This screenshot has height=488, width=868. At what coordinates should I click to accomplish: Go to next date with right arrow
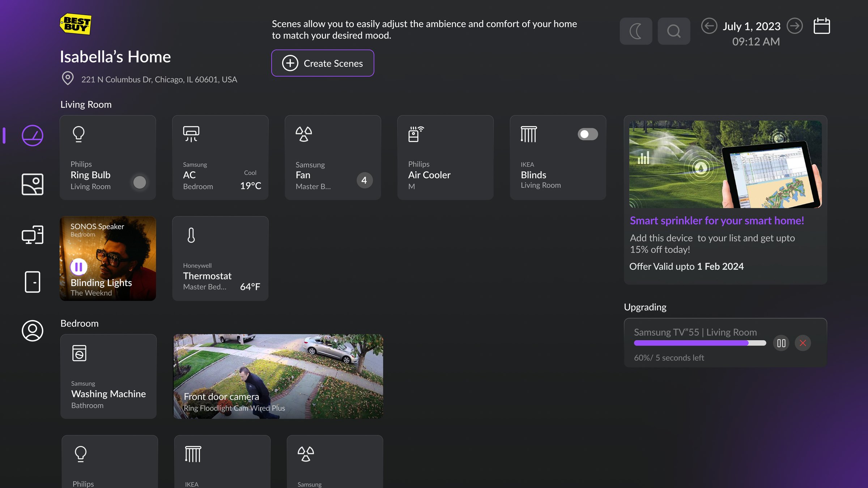click(x=795, y=26)
